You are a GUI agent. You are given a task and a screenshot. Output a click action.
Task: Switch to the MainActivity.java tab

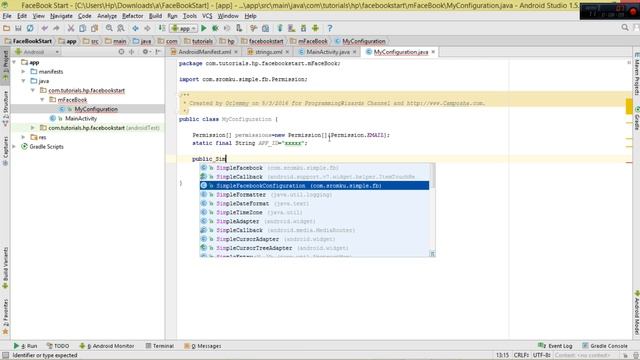pyautogui.click(x=327, y=52)
